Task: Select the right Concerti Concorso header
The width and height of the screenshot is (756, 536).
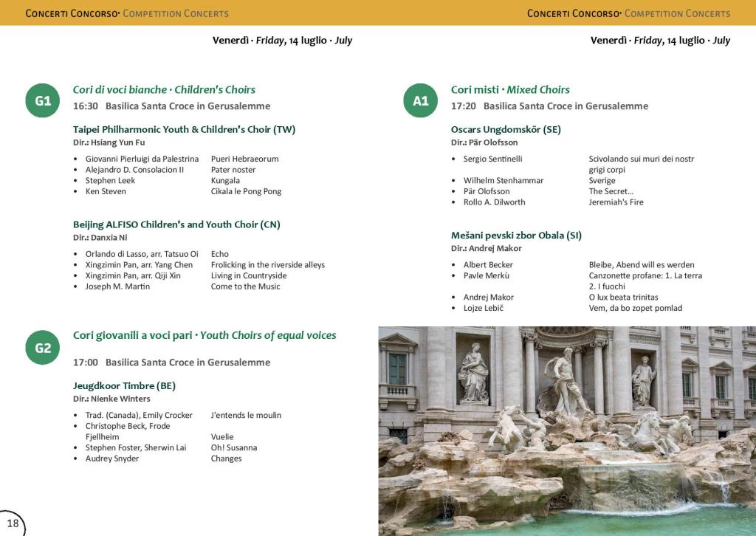Action: pos(628,13)
